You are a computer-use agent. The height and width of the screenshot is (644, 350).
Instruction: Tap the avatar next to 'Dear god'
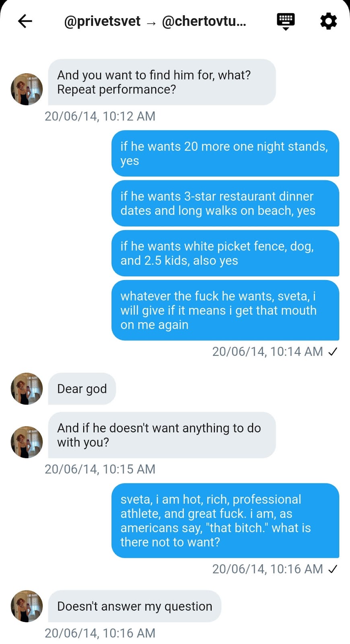27,389
